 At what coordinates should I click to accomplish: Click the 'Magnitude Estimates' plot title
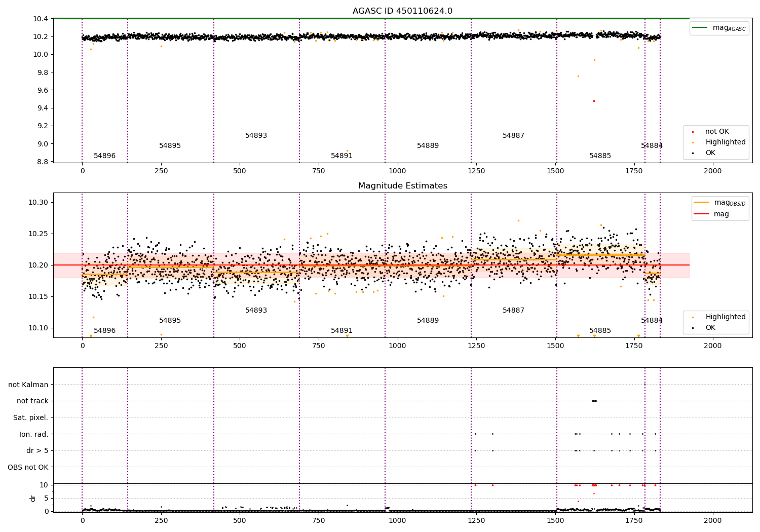point(402,186)
